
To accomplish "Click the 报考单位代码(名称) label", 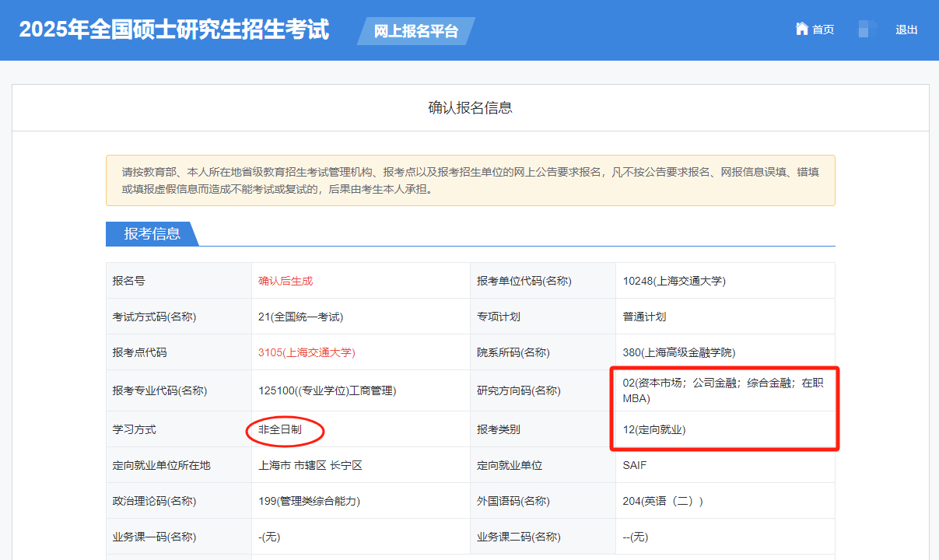I will (x=524, y=281).
